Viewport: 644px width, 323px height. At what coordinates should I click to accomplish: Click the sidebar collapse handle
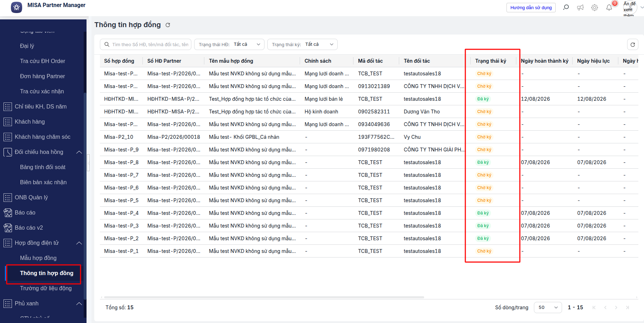(89, 162)
